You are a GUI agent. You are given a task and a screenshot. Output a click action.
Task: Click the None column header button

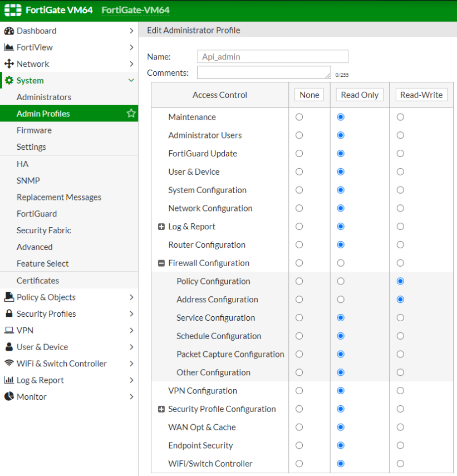point(309,95)
